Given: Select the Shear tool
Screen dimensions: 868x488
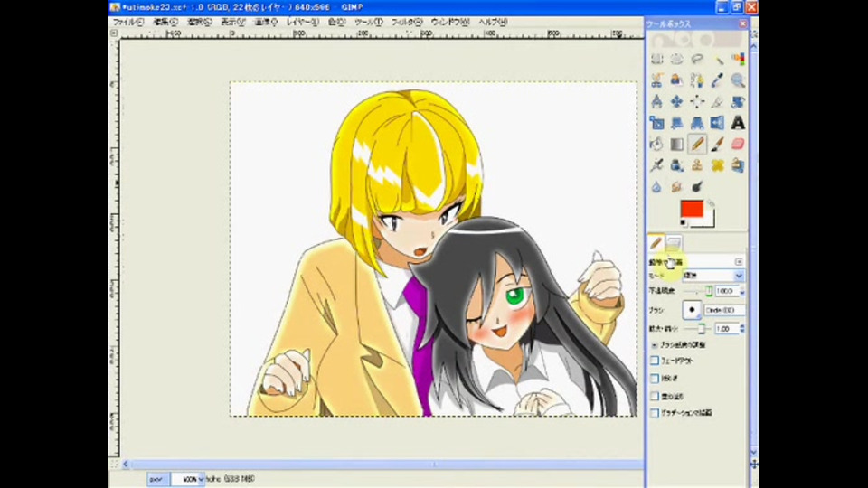Looking at the screenshot, I should 677,123.
